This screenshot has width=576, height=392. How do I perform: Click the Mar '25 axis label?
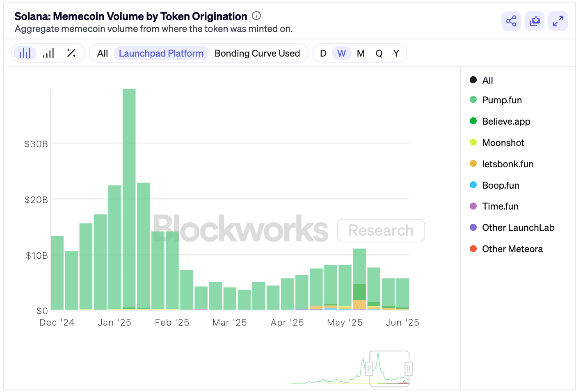pos(230,323)
